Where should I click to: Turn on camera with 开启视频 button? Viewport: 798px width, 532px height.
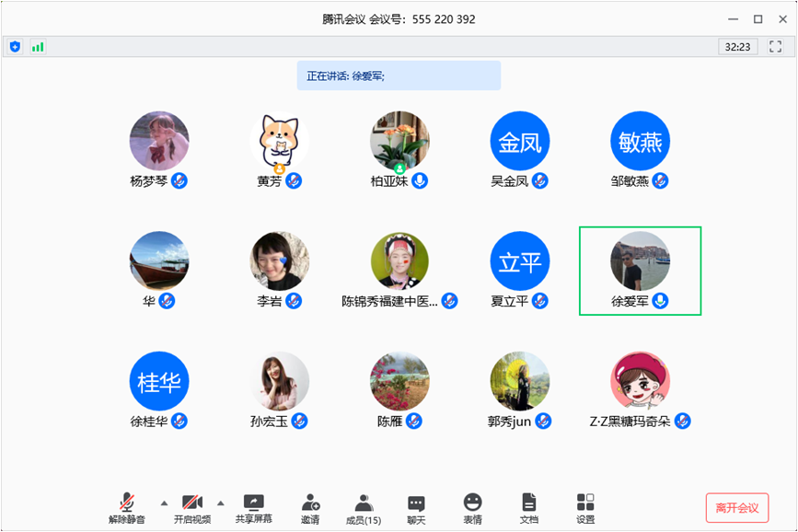click(191, 503)
